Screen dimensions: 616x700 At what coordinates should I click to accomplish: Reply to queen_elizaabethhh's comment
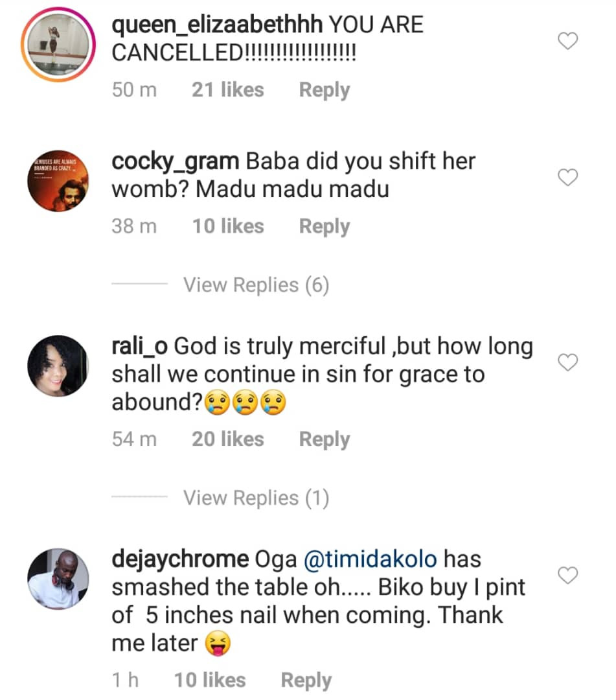tap(324, 90)
